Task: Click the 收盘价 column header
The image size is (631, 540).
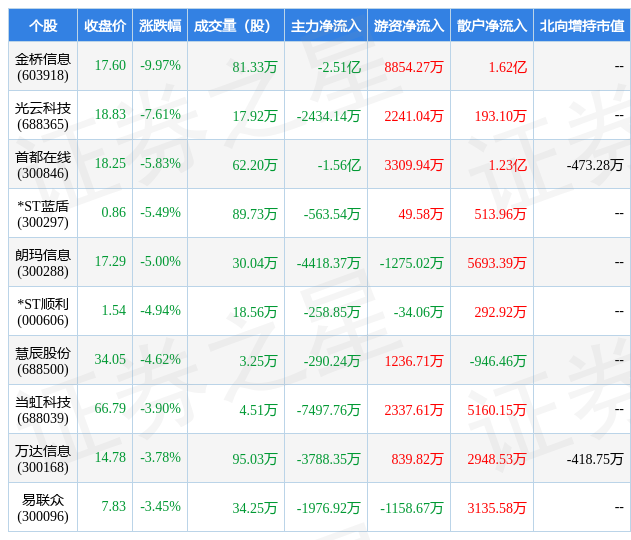Action: pos(105,26)
